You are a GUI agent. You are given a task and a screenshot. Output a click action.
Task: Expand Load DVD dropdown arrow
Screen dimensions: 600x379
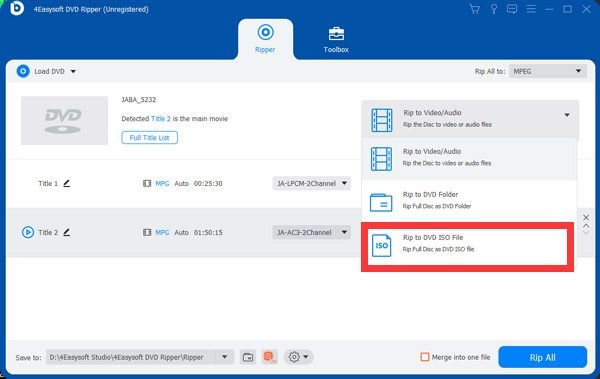73,72
